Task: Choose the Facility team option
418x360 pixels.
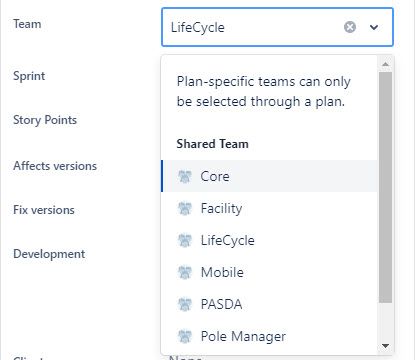Action: (269, 208)
